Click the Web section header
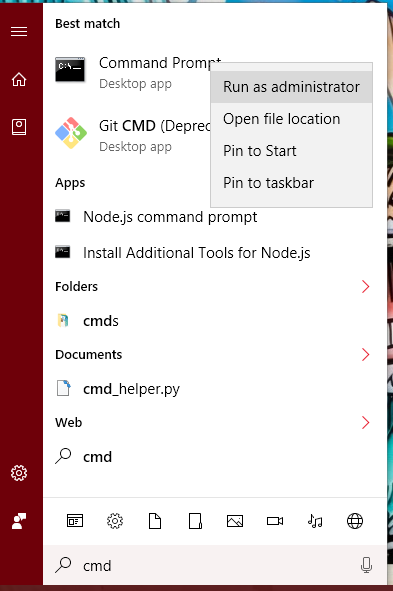 click(x=68, y=422)
